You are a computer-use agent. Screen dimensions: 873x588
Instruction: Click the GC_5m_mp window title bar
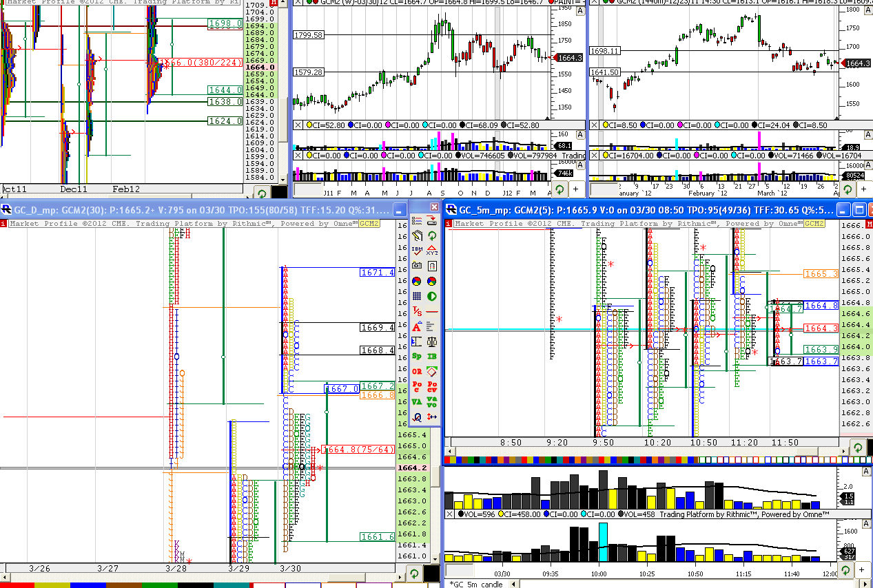pyautogui.click(x=648, y=209)
